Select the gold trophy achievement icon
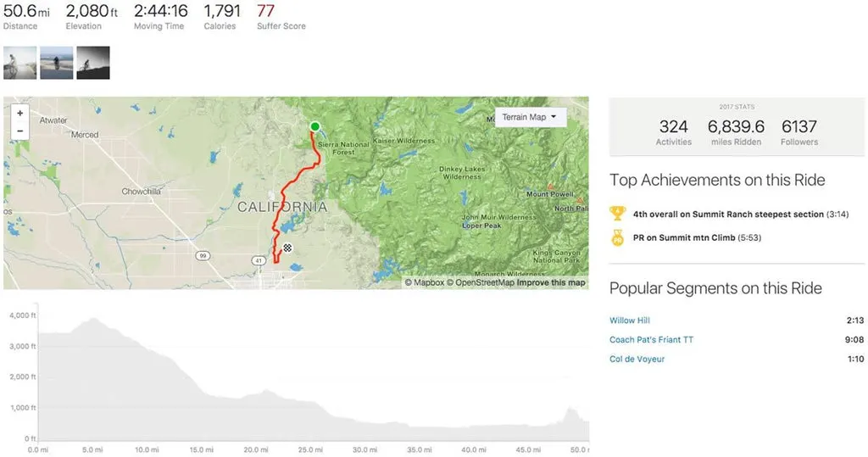This screenshot has height=457, width=868. pos(618,214)
